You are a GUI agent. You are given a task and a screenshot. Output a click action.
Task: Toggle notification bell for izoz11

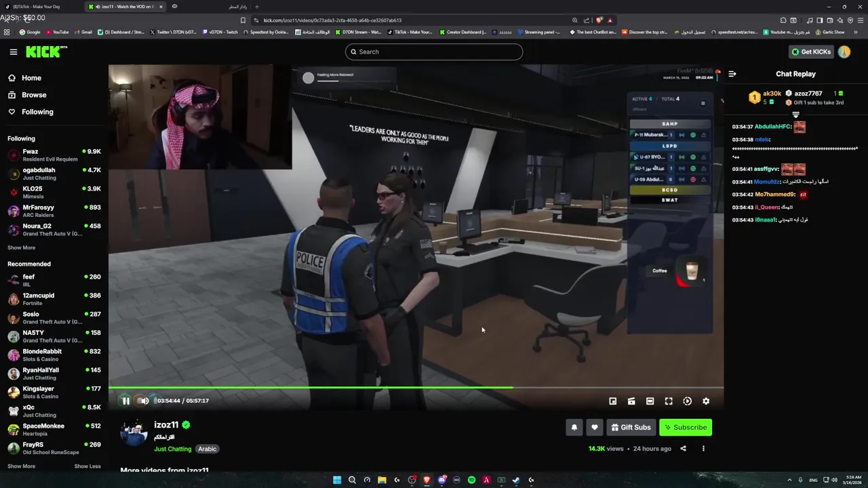pos(574,427)
